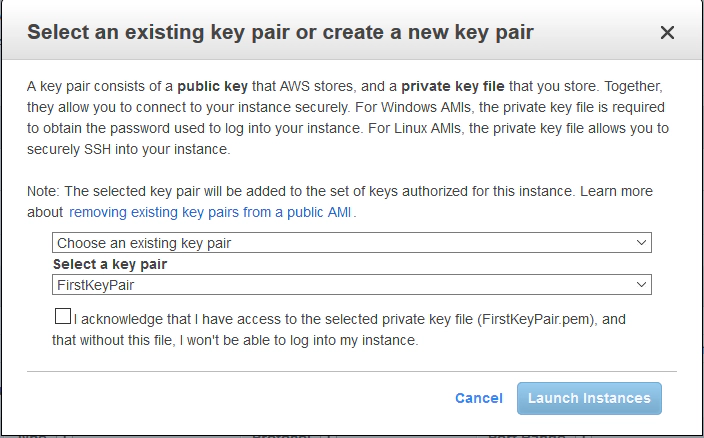704x438 pixels.
Task: Cancel the key pair selection
Action: pyautogui.click(x=478, y=398)
